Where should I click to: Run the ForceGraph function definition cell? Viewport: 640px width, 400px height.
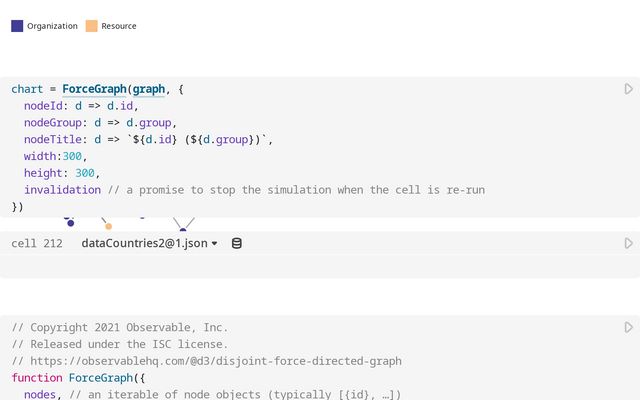coord(629,327)
